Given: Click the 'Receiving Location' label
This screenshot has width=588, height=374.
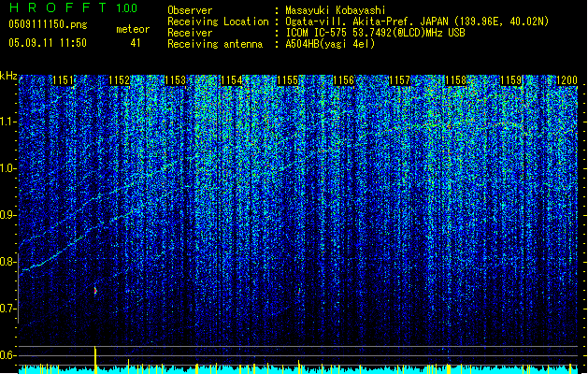Looking at the screenshot, I should 218,22.
